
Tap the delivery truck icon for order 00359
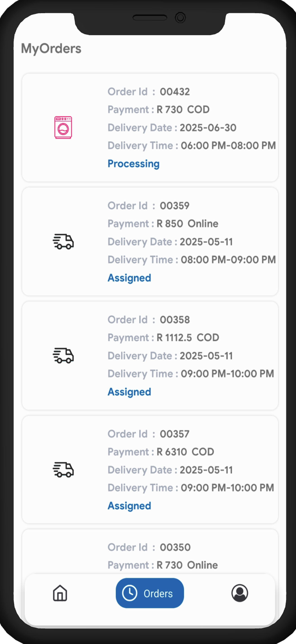point(63,242)
